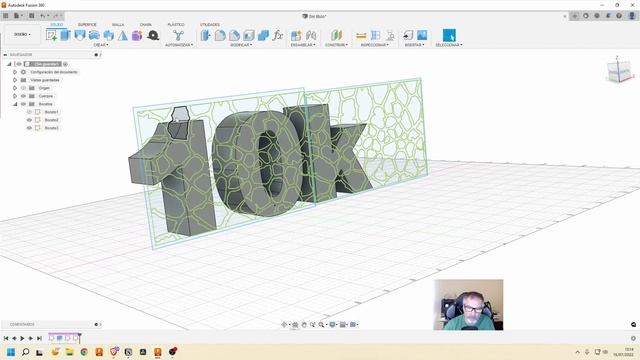Open the Automatizar dropdown menu
This screenshot has height=360, width=640.
click(x=179, y=45)
